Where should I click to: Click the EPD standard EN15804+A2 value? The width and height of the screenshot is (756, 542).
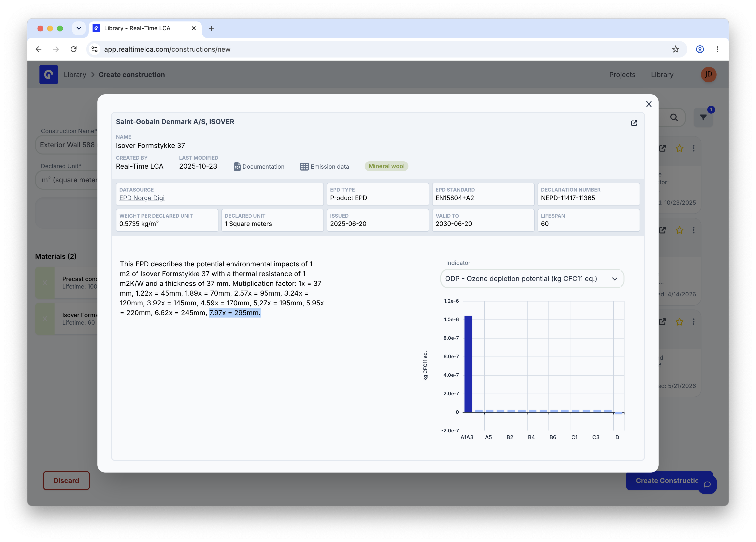point(454,198)
